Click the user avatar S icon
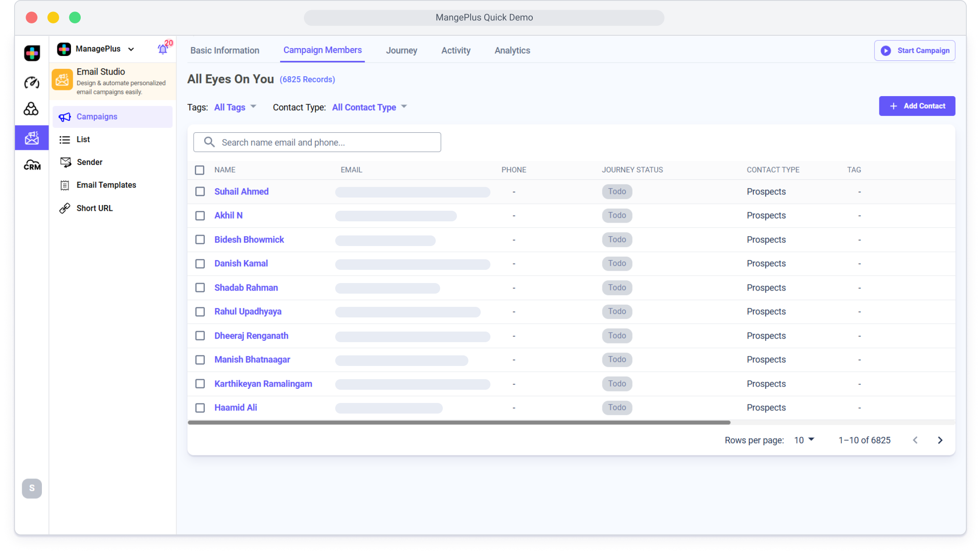The image size is (980, 552). [x=32, y=488]
